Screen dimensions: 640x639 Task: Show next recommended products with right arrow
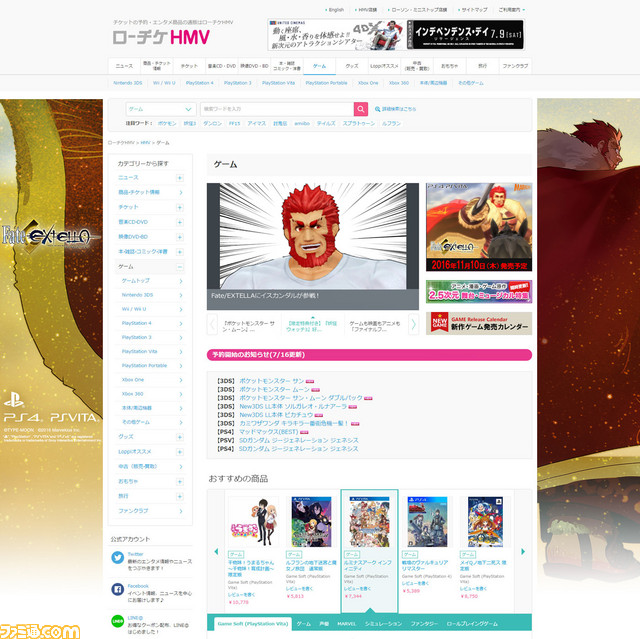[x=523, y=552]
